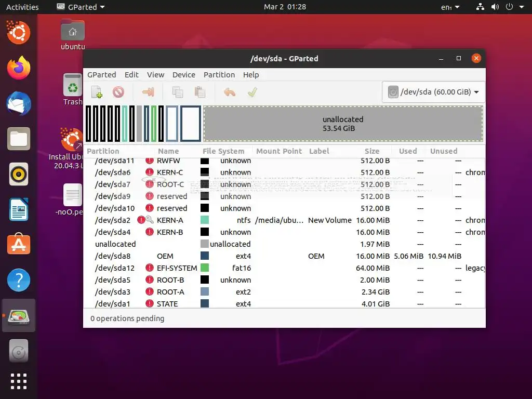Click the warning icon for /dev/sda12 EFI-SYSTEM
The width and height of the screenshot is (532, 399).
pos(149,268)
